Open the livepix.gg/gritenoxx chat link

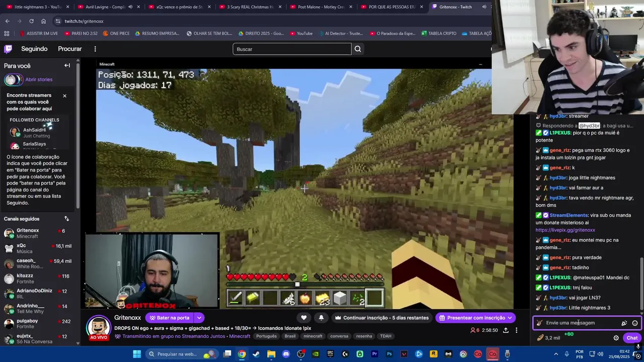pos(565,230)
